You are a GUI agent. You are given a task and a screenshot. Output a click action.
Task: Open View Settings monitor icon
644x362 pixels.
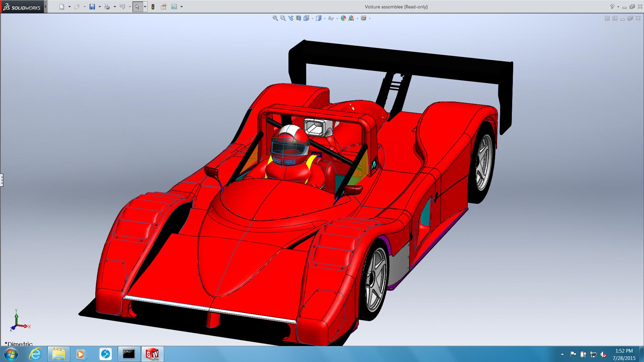click(363, 18)
